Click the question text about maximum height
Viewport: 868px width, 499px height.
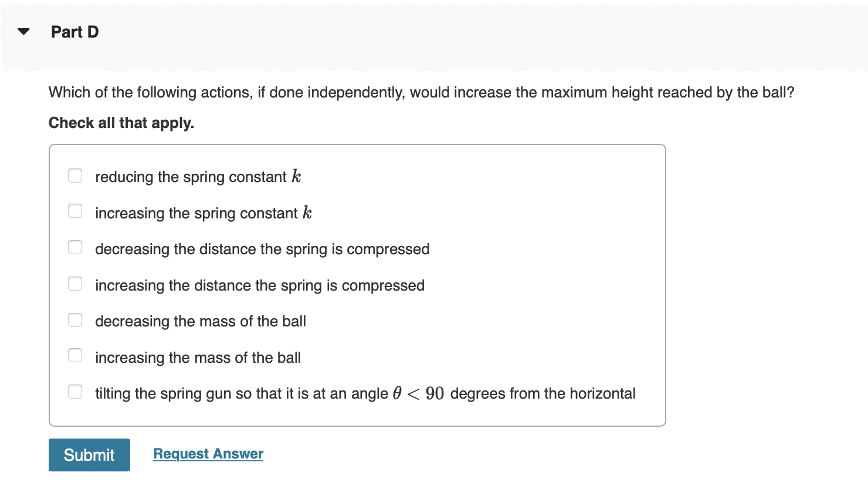(421, 92)
